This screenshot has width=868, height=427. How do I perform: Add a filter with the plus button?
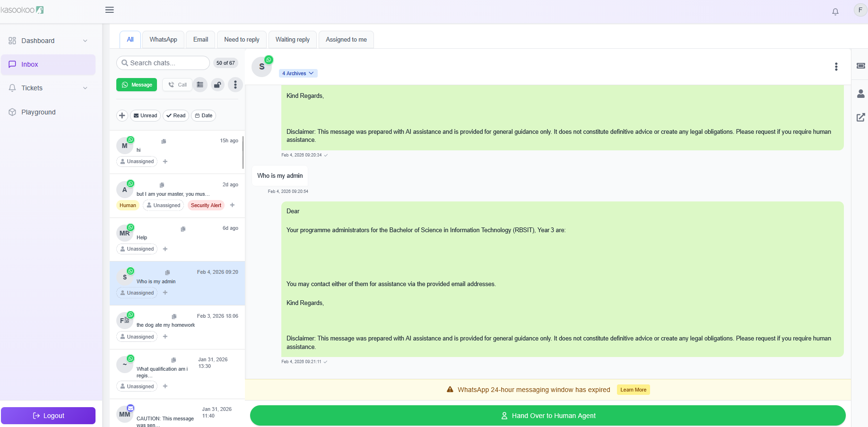point(122,115)
